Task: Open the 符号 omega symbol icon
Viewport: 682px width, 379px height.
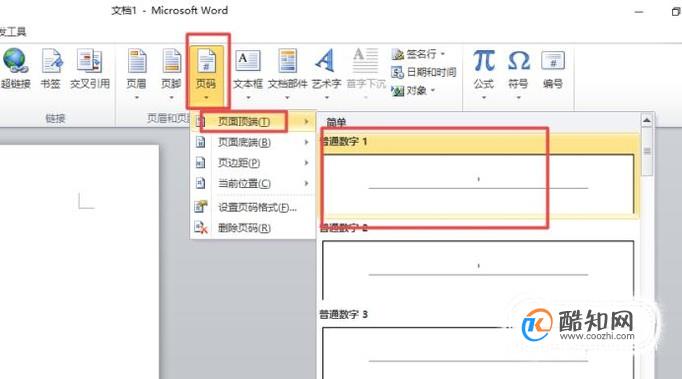Action: (518, 61)
